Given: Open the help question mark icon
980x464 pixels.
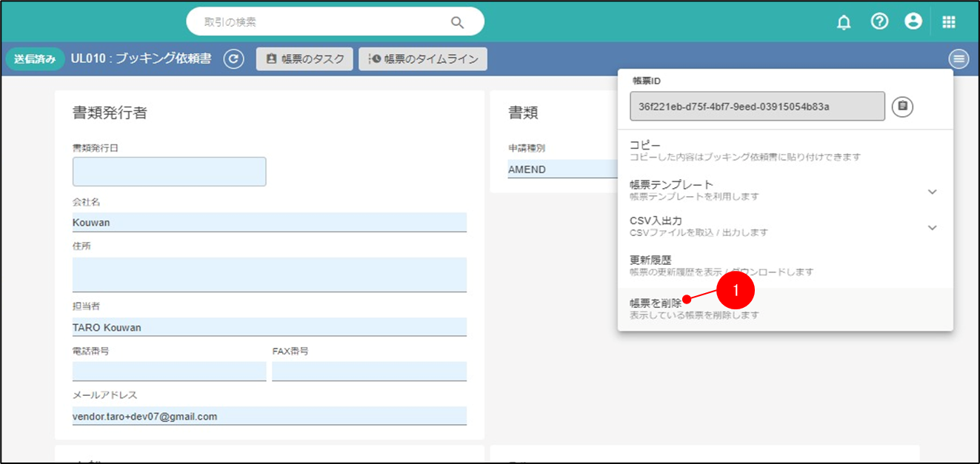Looking at the screenshot, I should [x=879, y=21].
